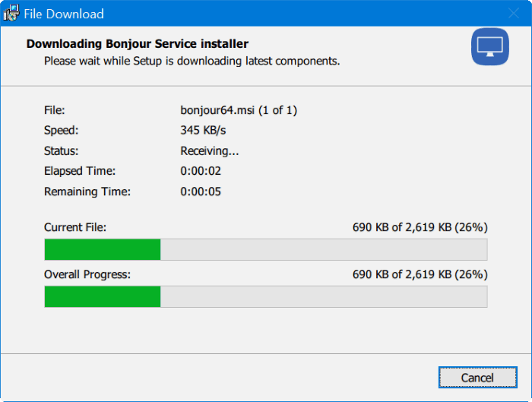
Task: Click the installer icon in the title bar
Action: click(x=11, y=13)
